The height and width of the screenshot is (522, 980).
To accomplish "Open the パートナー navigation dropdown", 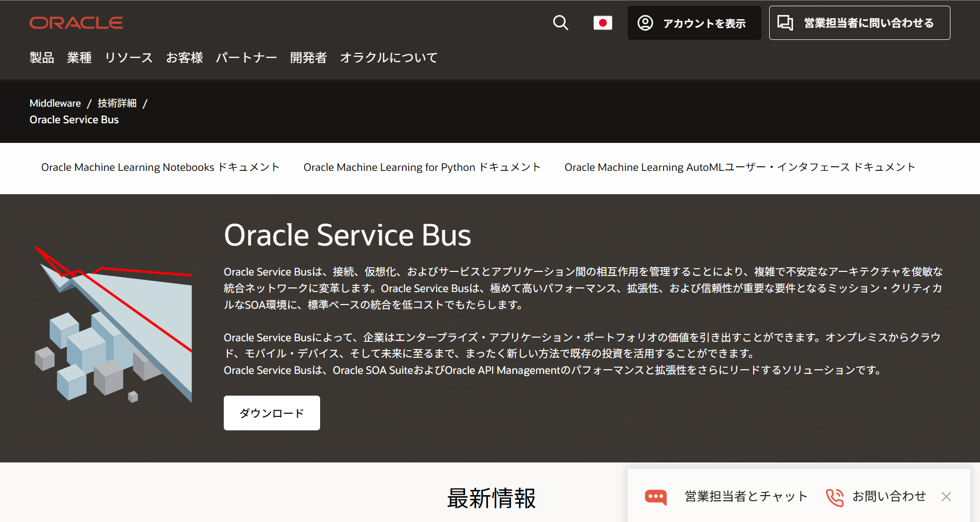I will 246,57.
